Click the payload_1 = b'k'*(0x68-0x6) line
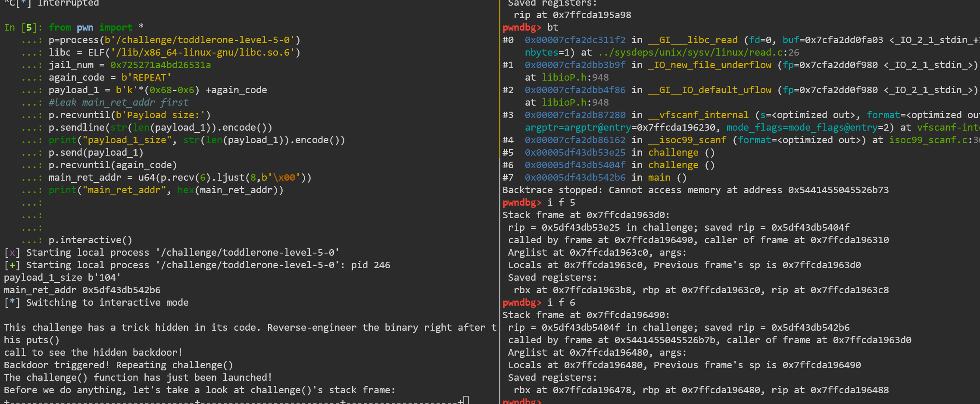This screenshot has height=404, width=980. [x=158, y=90]
